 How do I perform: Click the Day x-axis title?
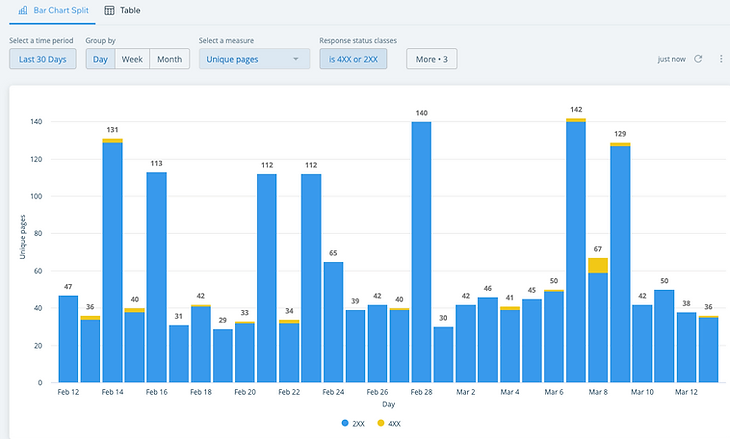coord(389,404)
